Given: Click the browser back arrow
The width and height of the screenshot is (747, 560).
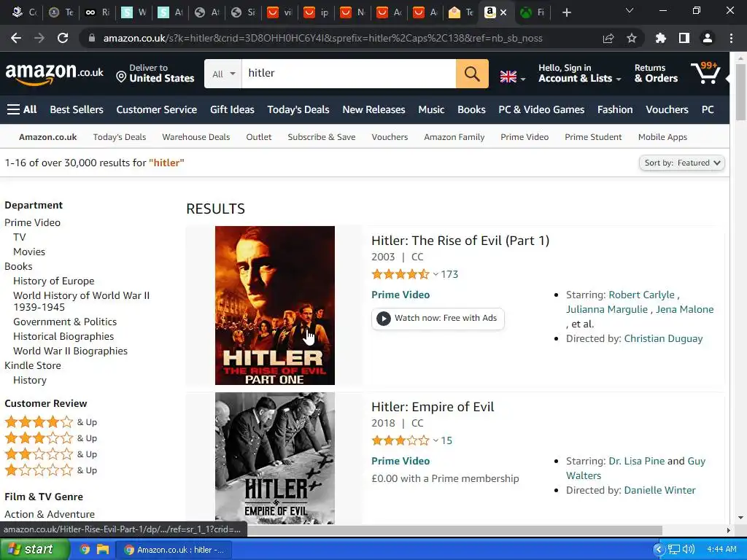Looking at the screenshot, I should pyautogui.click(x=16, y=38).
